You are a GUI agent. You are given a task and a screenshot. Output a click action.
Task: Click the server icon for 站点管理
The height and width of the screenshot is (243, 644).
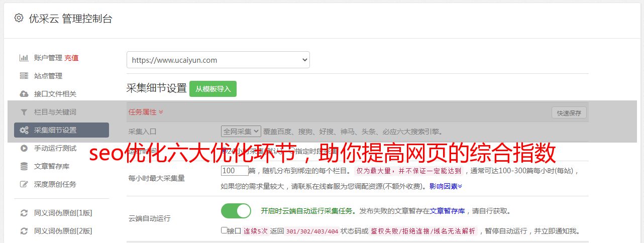[24, 76]
